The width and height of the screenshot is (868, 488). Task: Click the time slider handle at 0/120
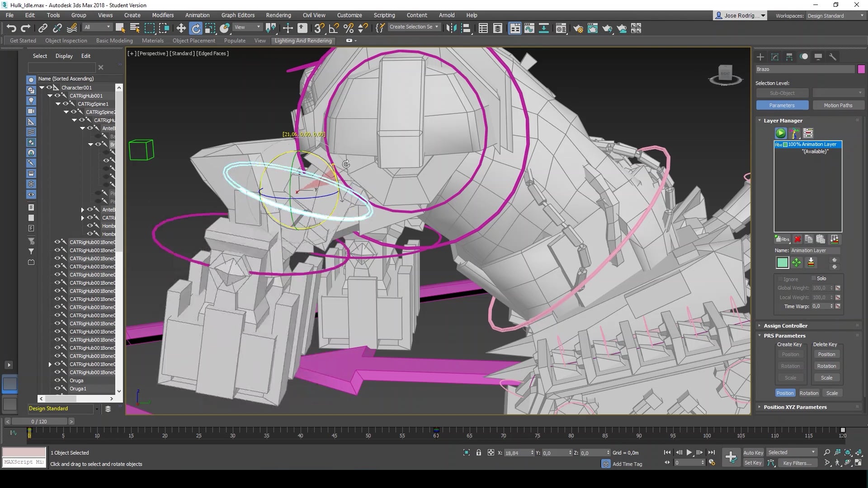(x=39, y=421)
